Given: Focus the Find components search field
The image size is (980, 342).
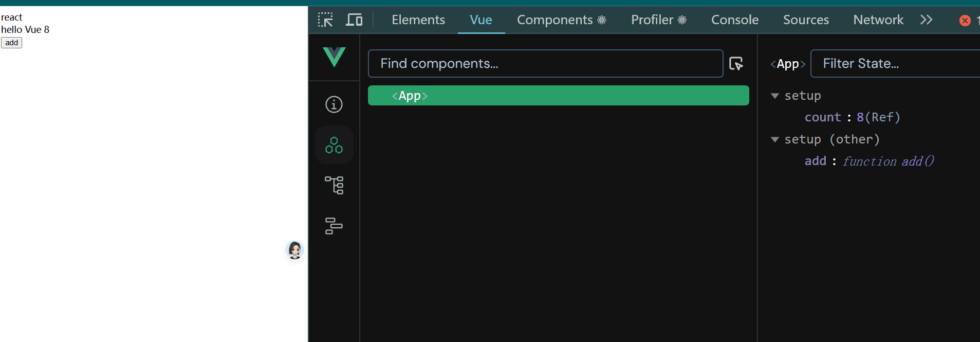Looking at the screenshot, I should tap(545, 64).
